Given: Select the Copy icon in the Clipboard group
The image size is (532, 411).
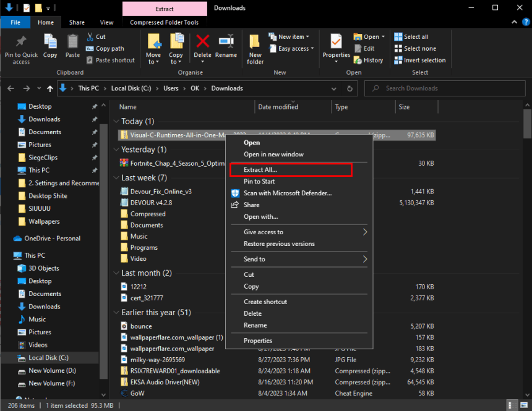Looking at the screenshot, I should (x=50, y=46).
